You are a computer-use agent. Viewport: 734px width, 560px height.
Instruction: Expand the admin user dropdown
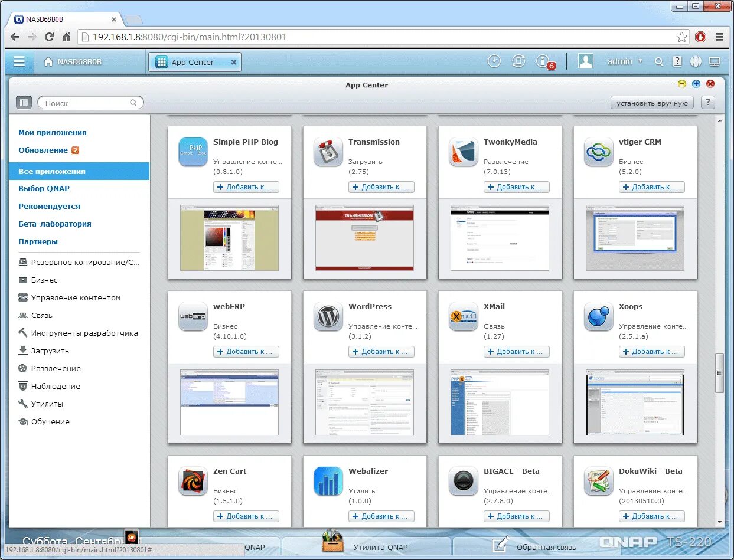click(640, 61)
